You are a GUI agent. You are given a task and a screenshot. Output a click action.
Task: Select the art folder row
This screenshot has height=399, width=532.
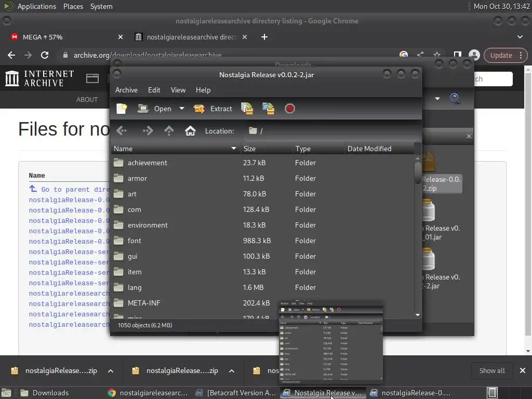point(262,194)
